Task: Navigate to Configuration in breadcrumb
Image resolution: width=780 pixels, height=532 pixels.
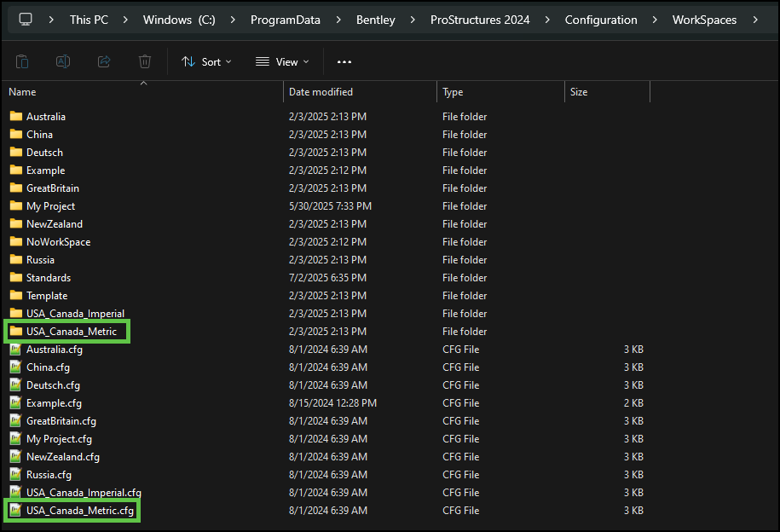Action: pyautogui.click(x=601, y=20)
